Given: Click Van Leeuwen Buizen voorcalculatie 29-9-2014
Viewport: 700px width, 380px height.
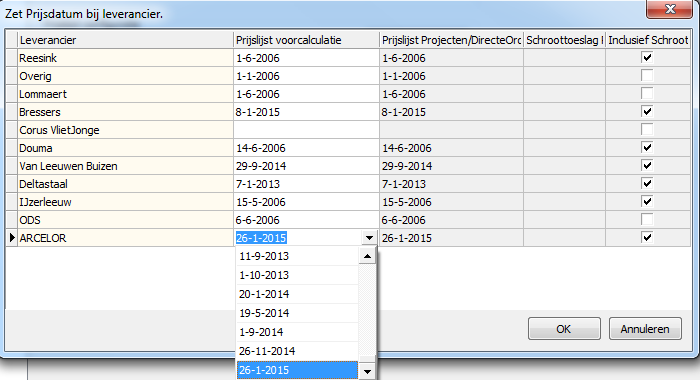Looking at the screenshot, I should 306,166.
